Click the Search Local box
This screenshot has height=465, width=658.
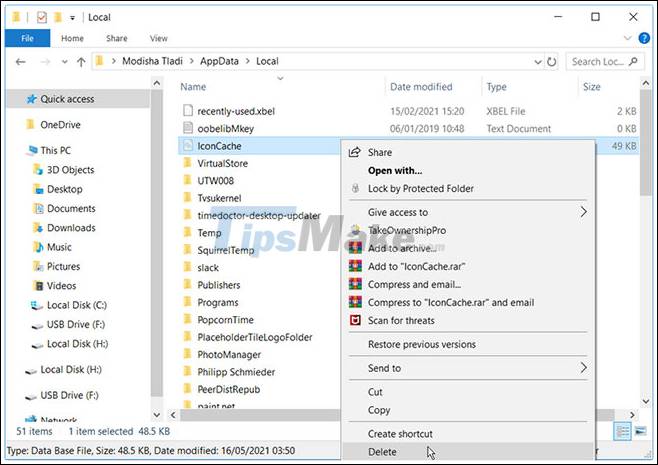604,62
